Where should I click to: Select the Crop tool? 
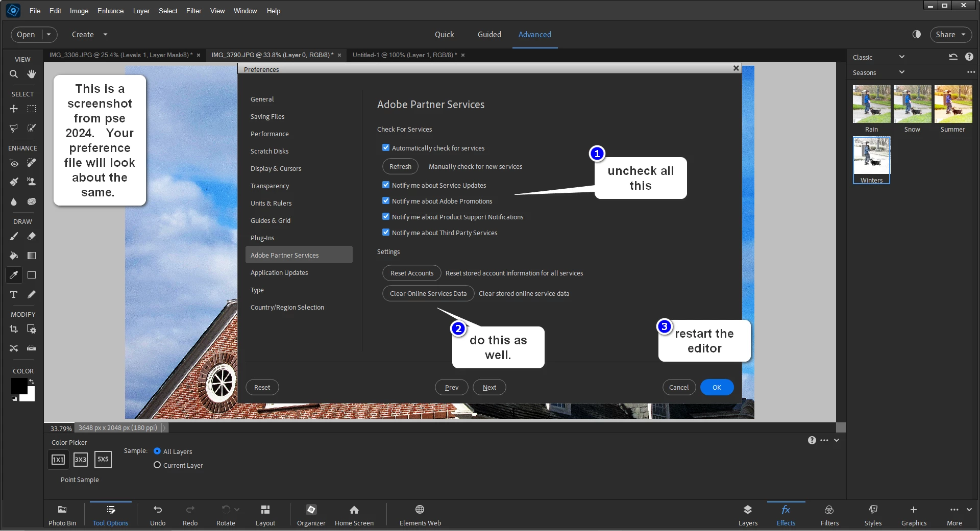point(14,330)
